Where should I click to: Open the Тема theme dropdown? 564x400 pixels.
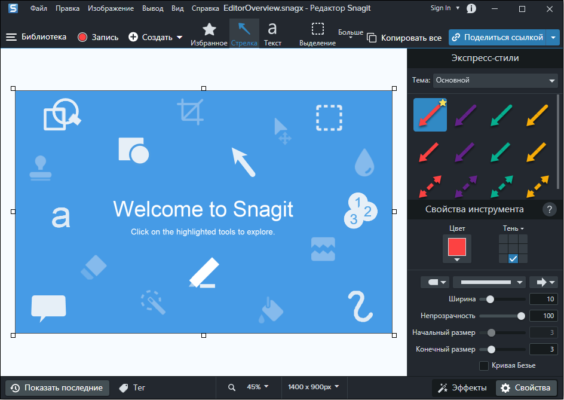[495, 81]
